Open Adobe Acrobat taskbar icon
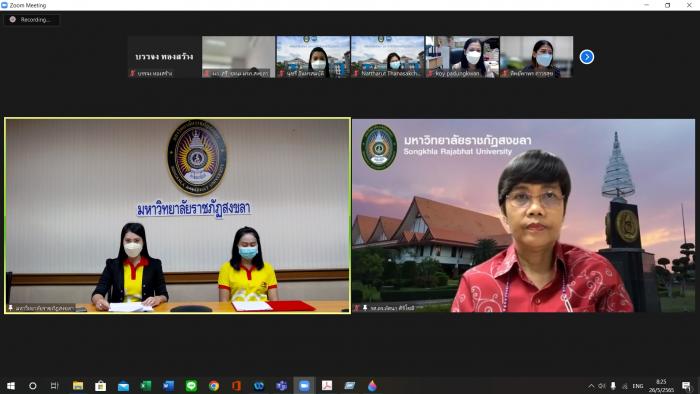The width and height of the screenshot is (700, 394). pos(327,386)
